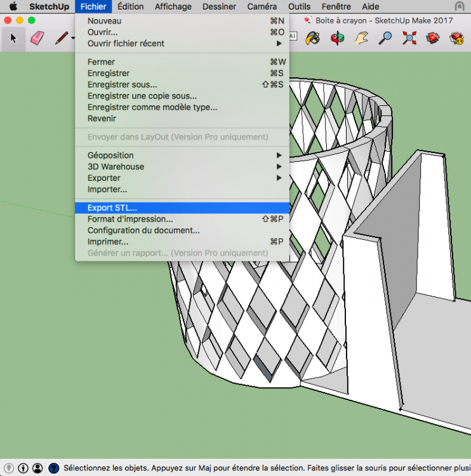The height and width of the screenshot is (476, 471).
Task: Choose Export STL... from Fichier menu
Action: 182,208
